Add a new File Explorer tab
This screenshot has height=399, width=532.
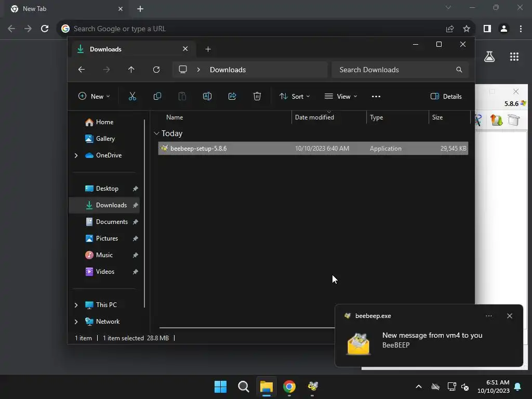click(208, 49)
